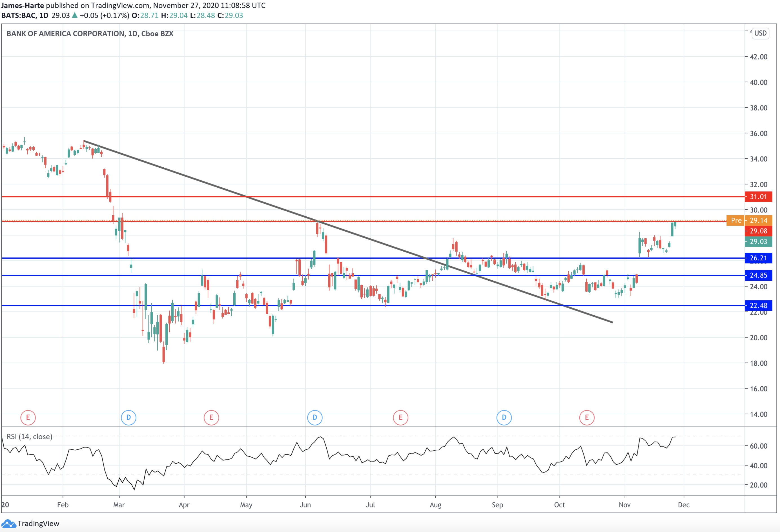Click the orange Pre 29.14 price tag
This screenshot has width=780, height=532.
pos(749,221)
